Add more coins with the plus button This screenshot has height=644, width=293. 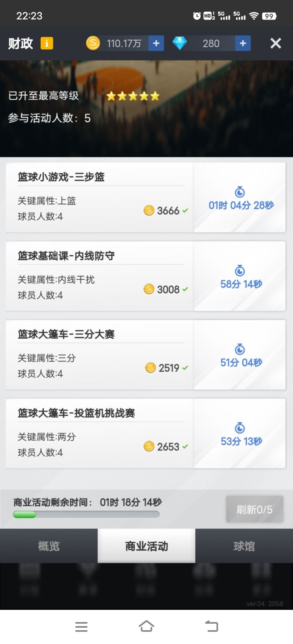(156, 43)
